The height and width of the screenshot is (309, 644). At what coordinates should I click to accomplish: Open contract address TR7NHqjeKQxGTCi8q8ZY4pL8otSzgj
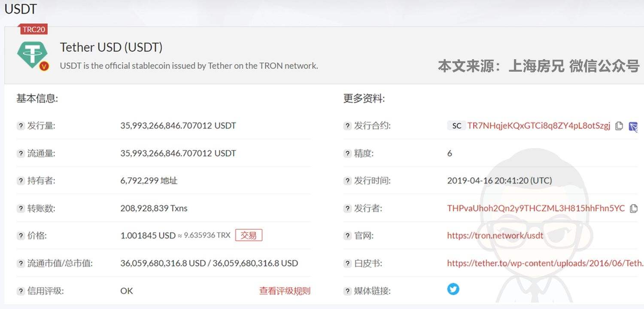[539, 126]
